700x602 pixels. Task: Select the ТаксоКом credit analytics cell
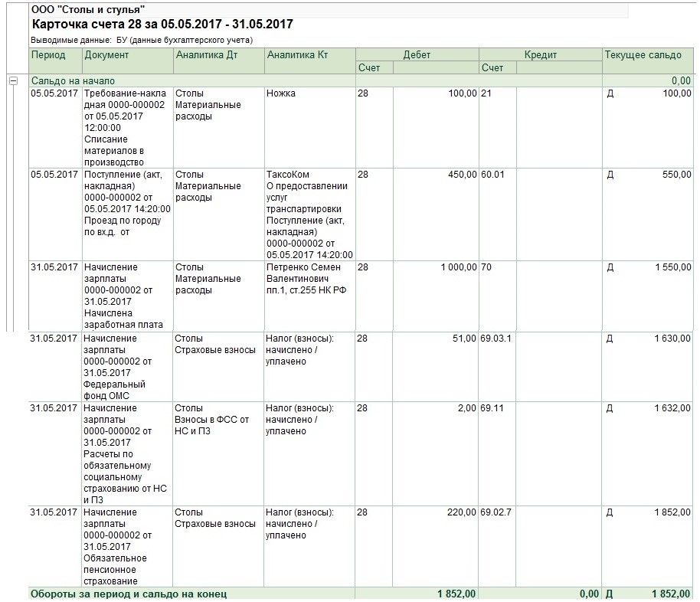(310, 214)
